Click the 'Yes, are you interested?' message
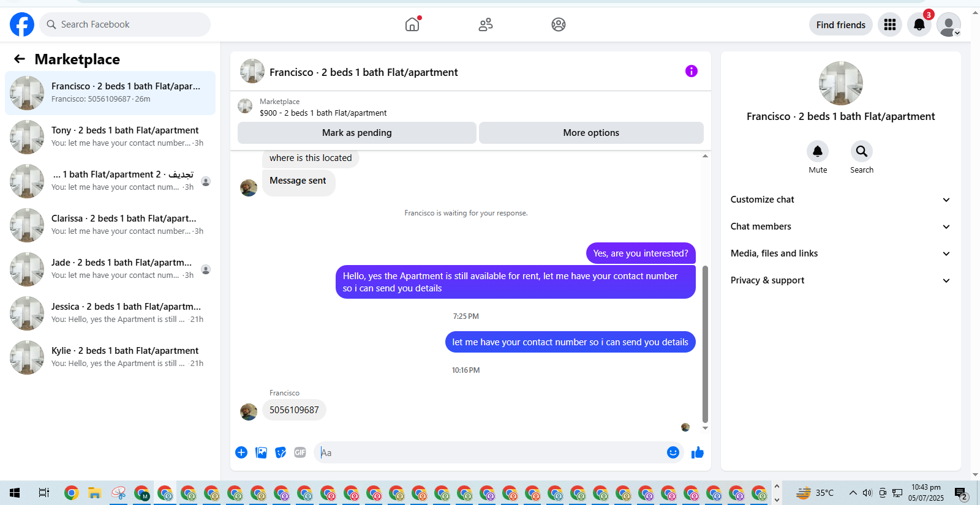Image resolution: width=980 pixels, height=505 pixels. (x=641, y=253)
